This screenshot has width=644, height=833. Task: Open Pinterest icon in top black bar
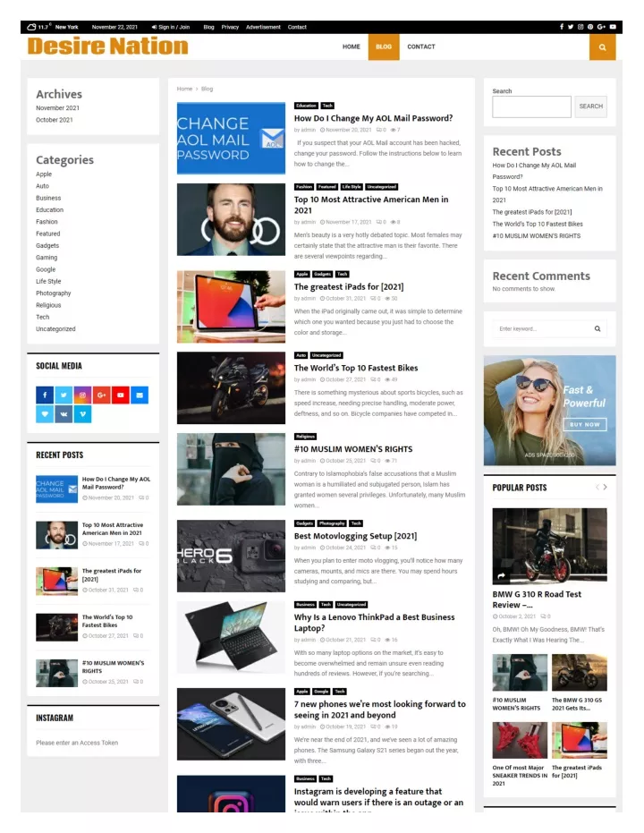pyautogui.click(x=589, y=27)
